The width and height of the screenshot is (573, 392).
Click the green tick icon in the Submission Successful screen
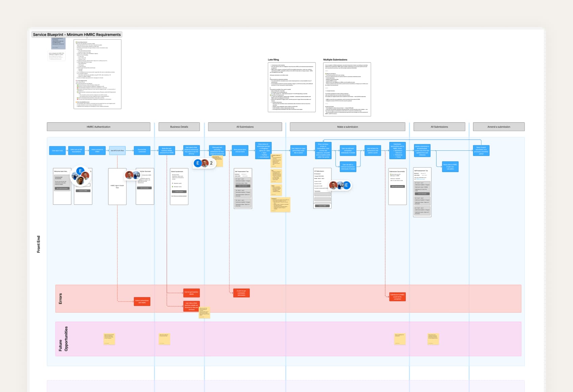tap(391, 174)
